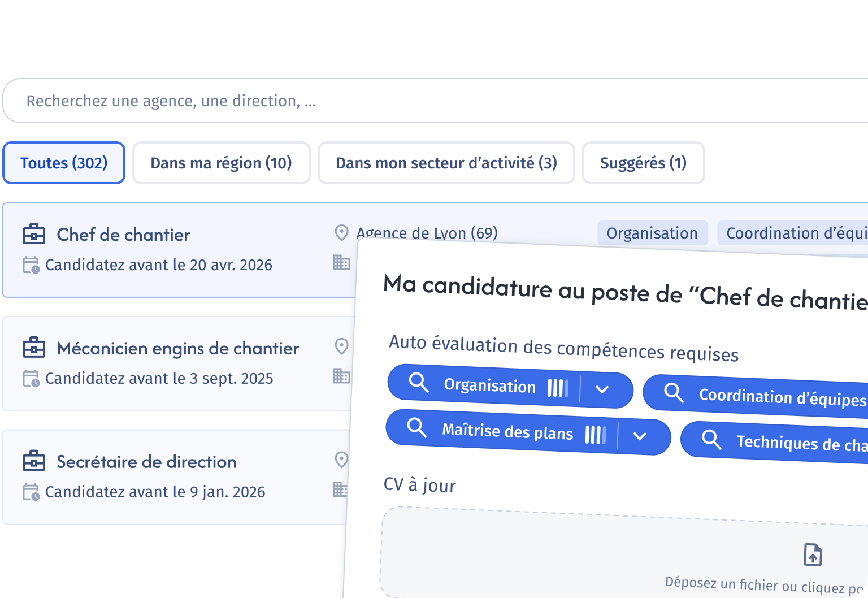Click briefcase icon beside Mécanicien engins de chantier
This screenshot has height=598, width=868.
coord(34,348)
